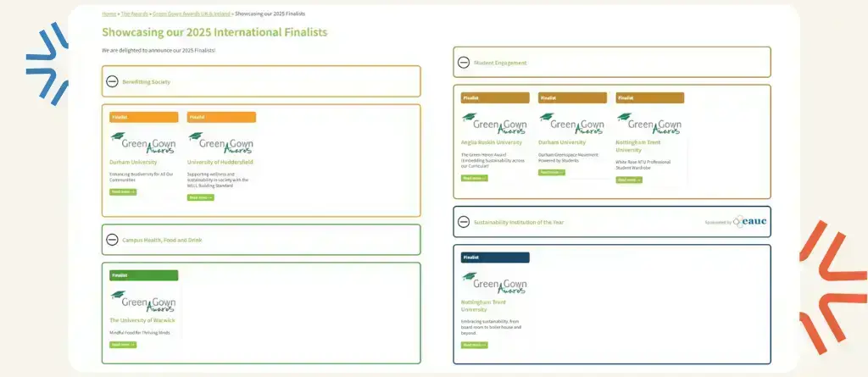868x377 pixels.
Task: Click the Student Engagement section heading
Action: tap(500, 63)
